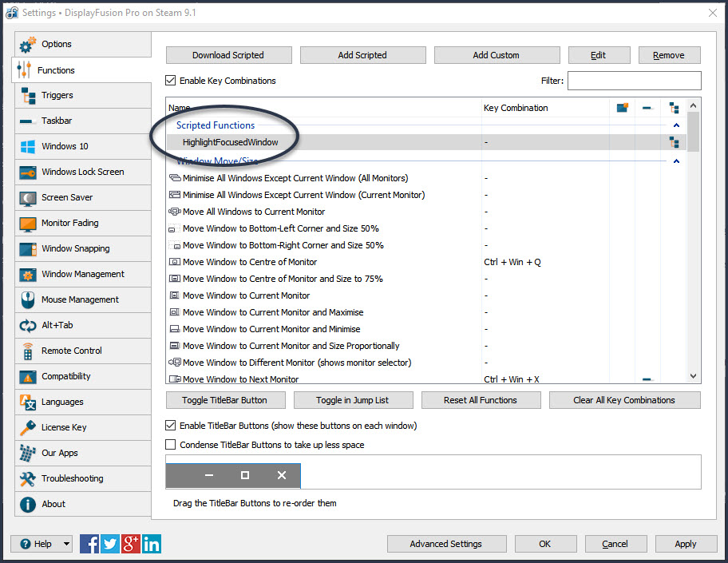Open the Options settings page
This screenshot has width=728, height=563.
[x=83, y=44]
